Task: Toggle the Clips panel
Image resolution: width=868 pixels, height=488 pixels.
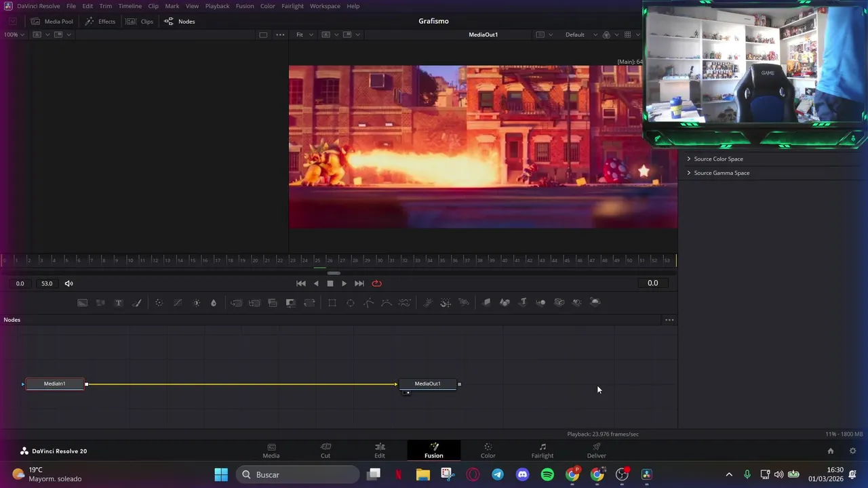Action: tap(139, 21)
